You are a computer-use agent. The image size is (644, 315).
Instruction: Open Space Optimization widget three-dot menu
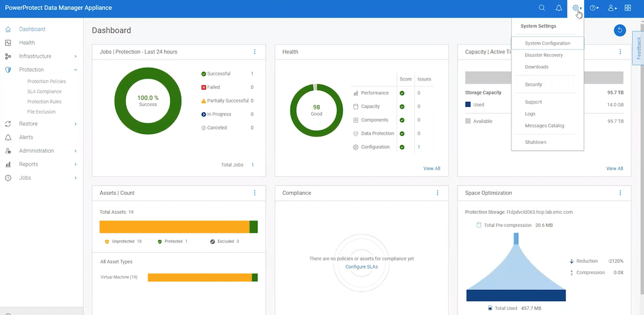pos(620,192)
